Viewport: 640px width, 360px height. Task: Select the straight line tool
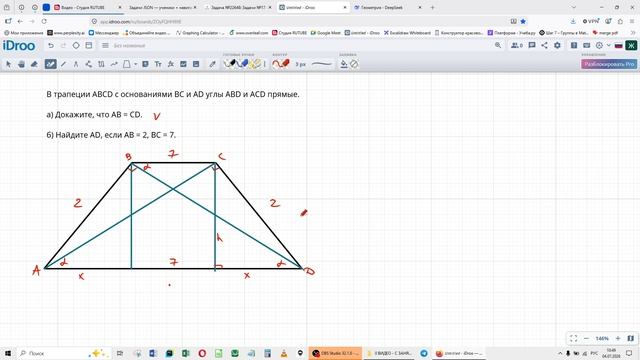tap(63, 64)
